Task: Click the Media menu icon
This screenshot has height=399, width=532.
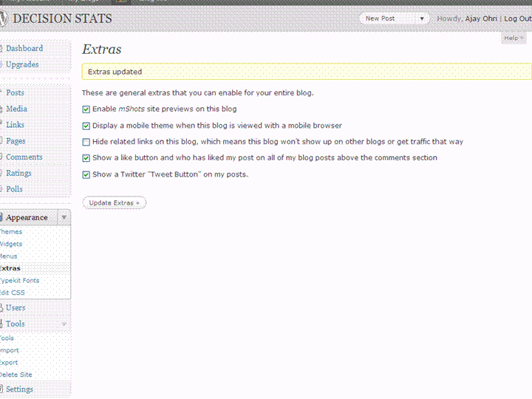Action: pos(2,109)
